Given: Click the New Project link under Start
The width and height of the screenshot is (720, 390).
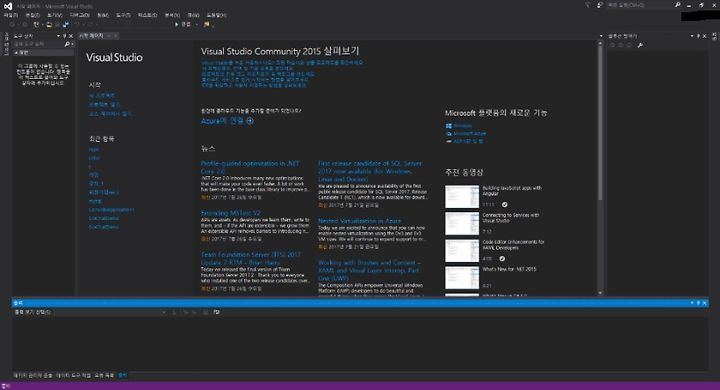Looking at the screenshot, I should pyautogui.click(x=102, y=96).
